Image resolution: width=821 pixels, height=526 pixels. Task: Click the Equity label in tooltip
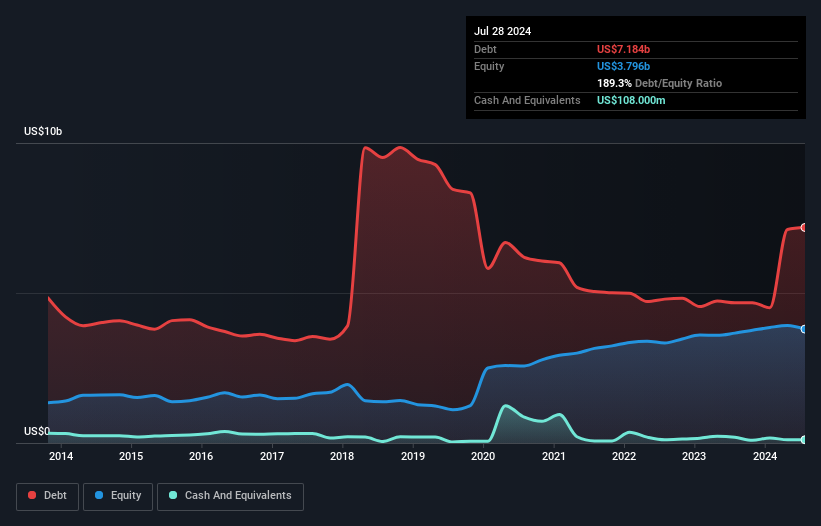point(489,66)
